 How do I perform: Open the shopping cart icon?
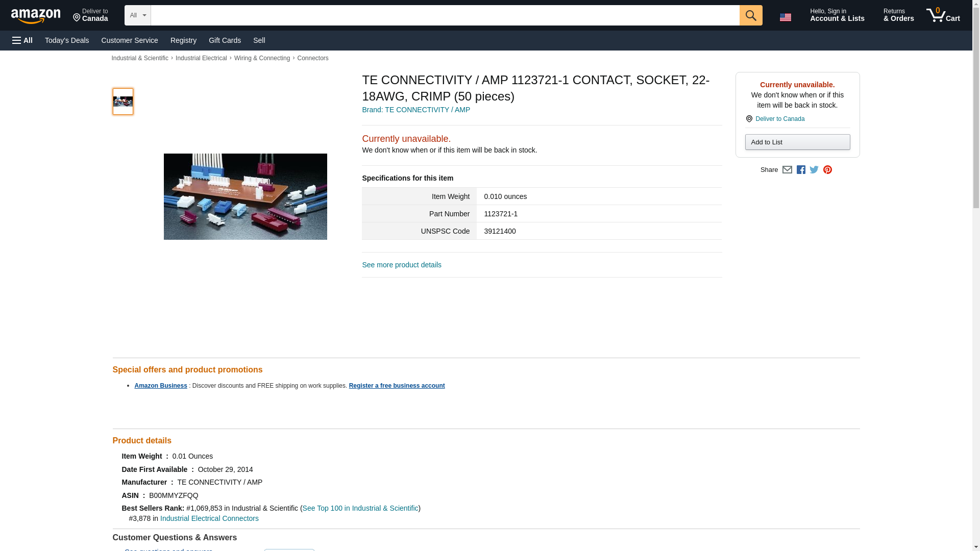(943, 15)
